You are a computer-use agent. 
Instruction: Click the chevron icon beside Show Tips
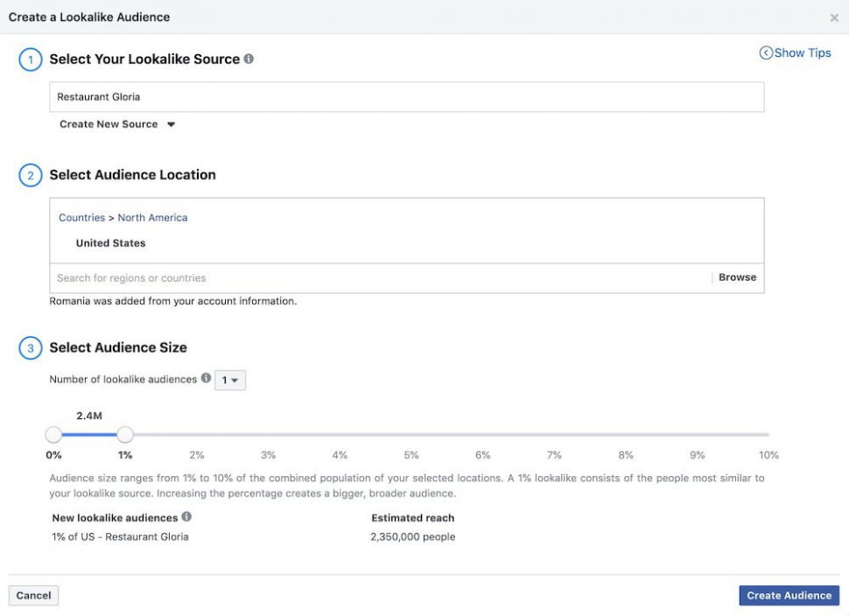[x=765, y=52]
